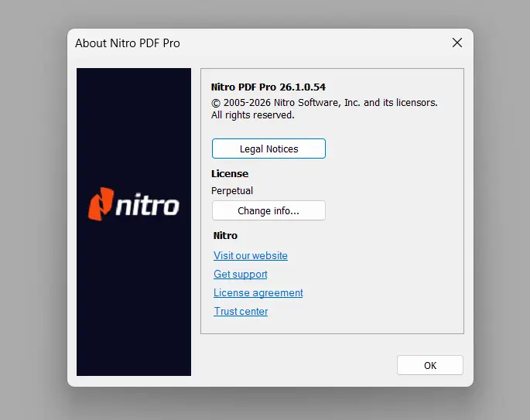
Task: Click the License heading
Action: 230,174
